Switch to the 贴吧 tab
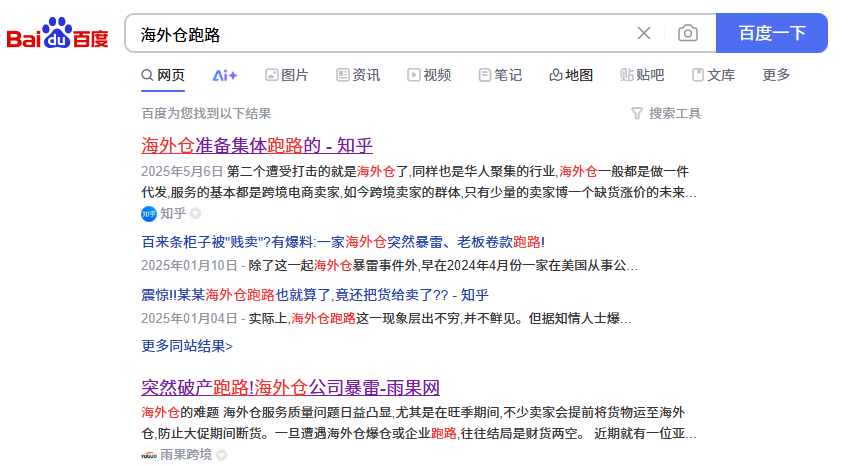This screenshot has width=857, height=466. [x=642, y=75]
